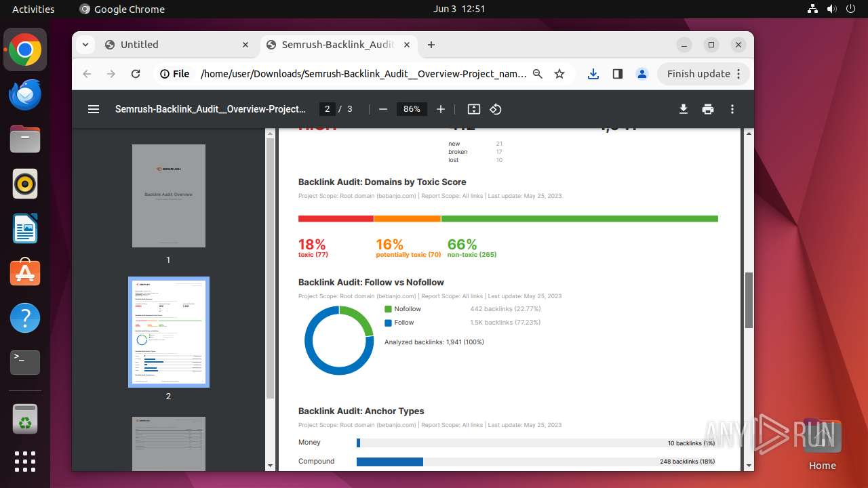Image resolution: width=868 pixels, height=488 pixels.
Task: Toggle the PDF sidebar menu icon
Action: (94, 109)
